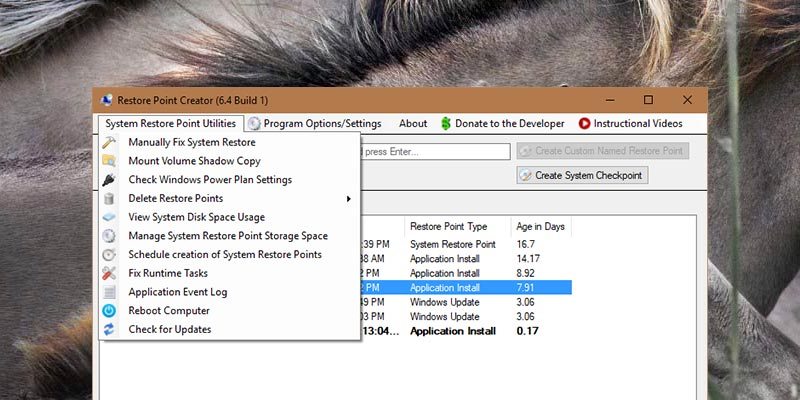Choose Schedule creation of System Restore Points

[x=230, y=255]
